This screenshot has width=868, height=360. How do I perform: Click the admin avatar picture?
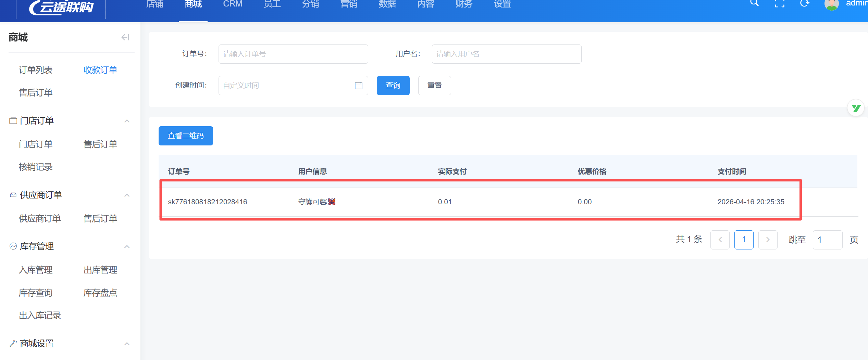831,5
